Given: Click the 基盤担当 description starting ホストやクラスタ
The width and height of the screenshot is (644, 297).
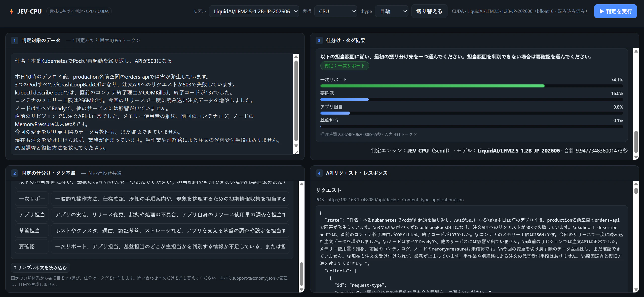Looking at the screenshot, I should [x=170, y=231].
